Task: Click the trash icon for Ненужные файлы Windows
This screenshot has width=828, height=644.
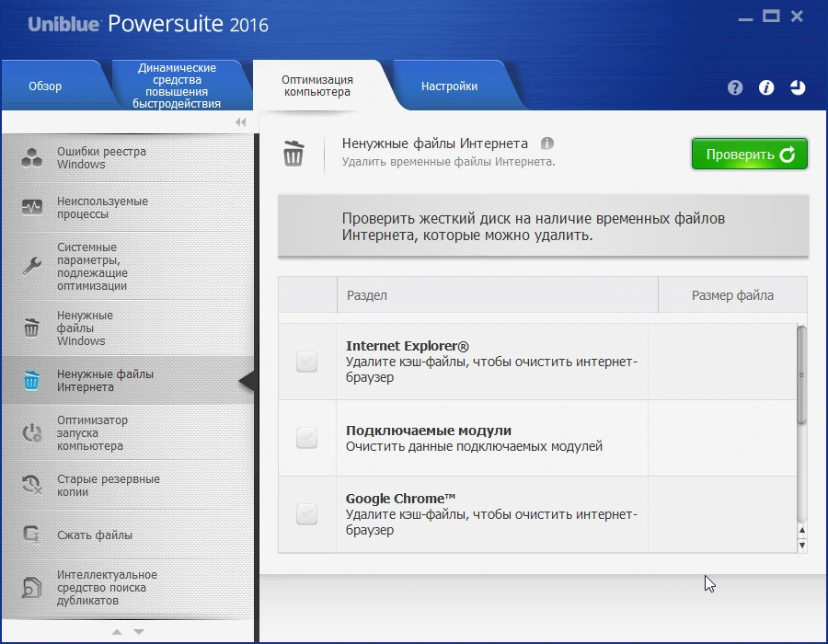Action: [x=31, y=328]
